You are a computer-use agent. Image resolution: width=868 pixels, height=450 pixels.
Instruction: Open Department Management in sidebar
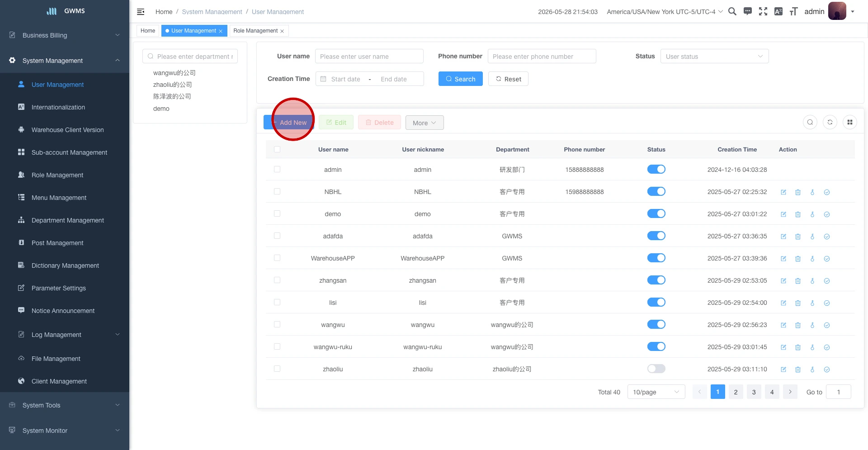pos(65,220)
